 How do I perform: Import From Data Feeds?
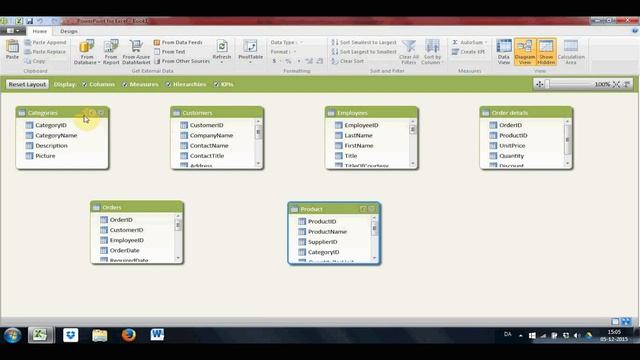(x=178, y=42)
